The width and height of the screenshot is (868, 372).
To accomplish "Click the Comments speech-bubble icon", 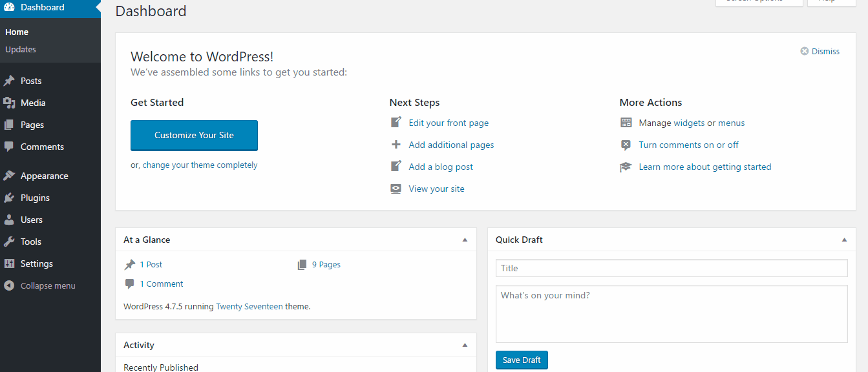I will pos(10,147).
